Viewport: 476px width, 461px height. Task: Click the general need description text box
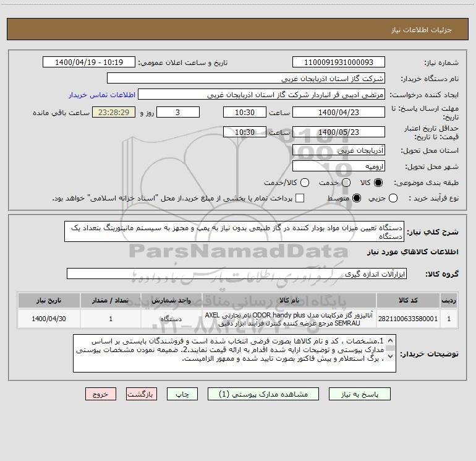point(234,231)
